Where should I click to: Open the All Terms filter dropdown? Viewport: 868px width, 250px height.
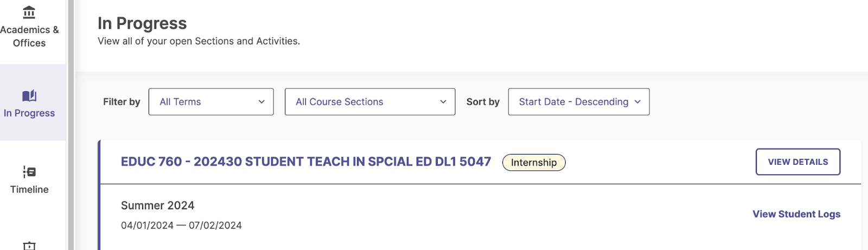(211, 102)
